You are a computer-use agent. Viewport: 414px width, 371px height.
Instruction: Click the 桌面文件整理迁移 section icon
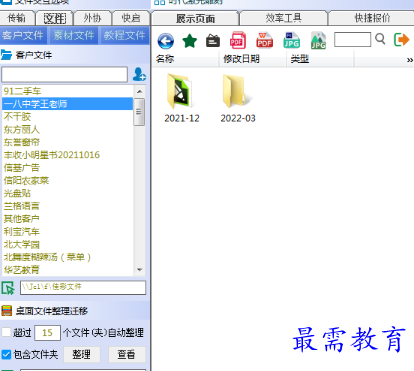(7, 311)
